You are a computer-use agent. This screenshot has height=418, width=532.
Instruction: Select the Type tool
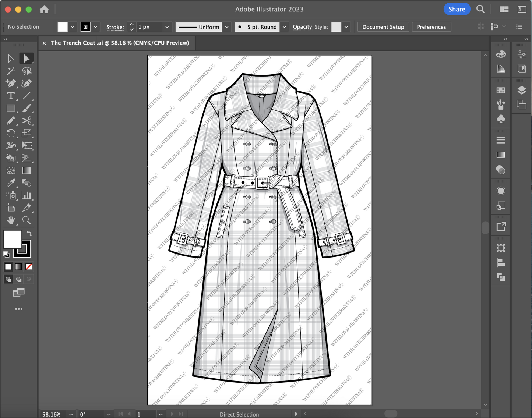11,96
